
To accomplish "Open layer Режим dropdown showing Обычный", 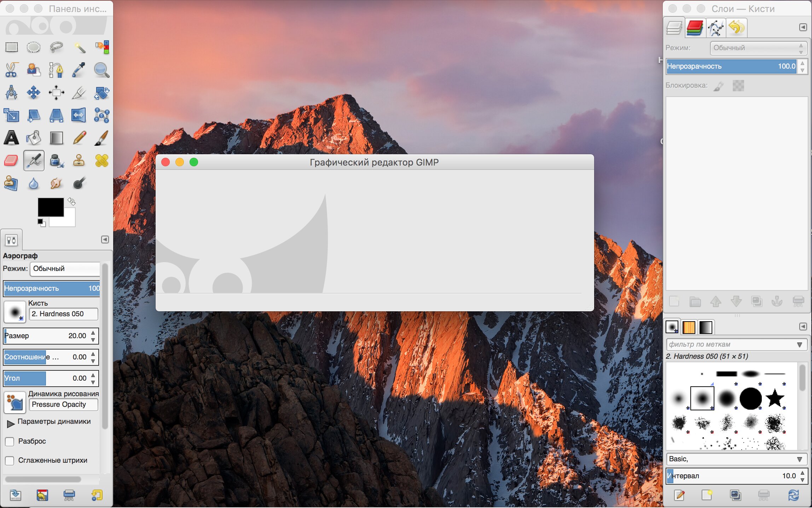I will pyautogui.click(x=758, y=48).
